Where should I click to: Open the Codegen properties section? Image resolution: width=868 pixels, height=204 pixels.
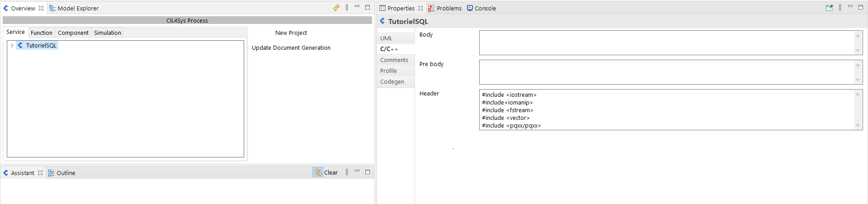click(396, 82)
